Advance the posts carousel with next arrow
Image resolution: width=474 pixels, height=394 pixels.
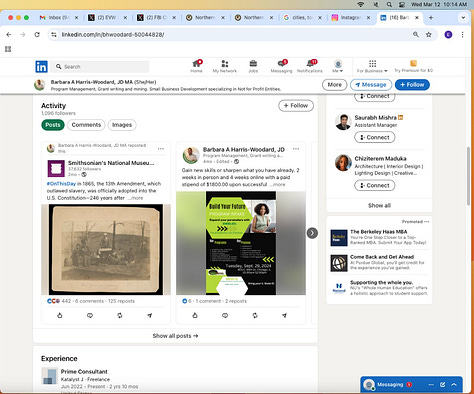point(312,233)
